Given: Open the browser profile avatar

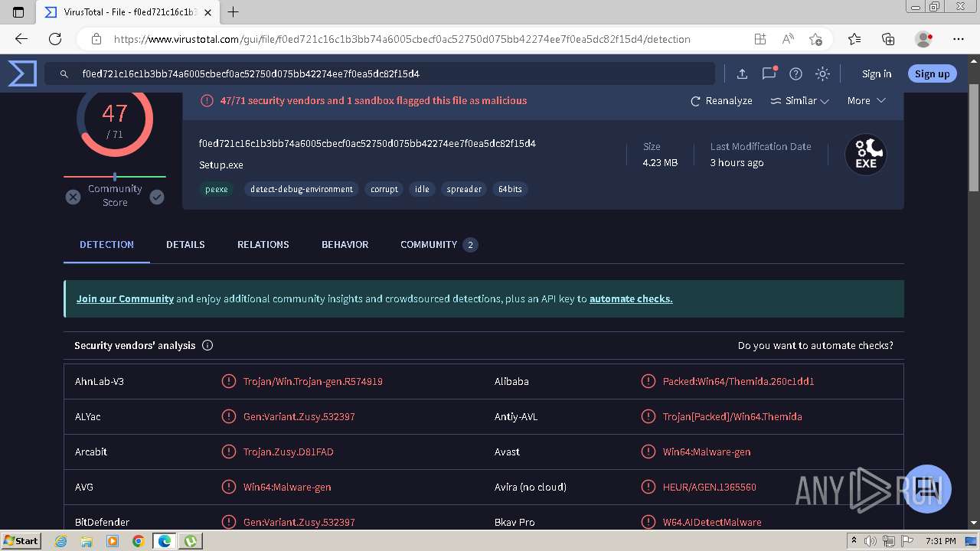Looking at the screenshot, I should tap(923, 39).
